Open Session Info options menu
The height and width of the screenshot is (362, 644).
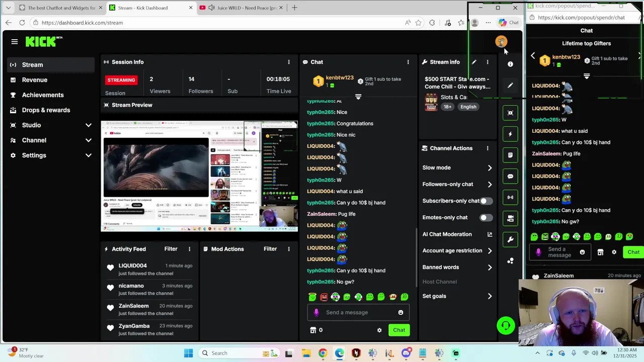click(289, 62)
